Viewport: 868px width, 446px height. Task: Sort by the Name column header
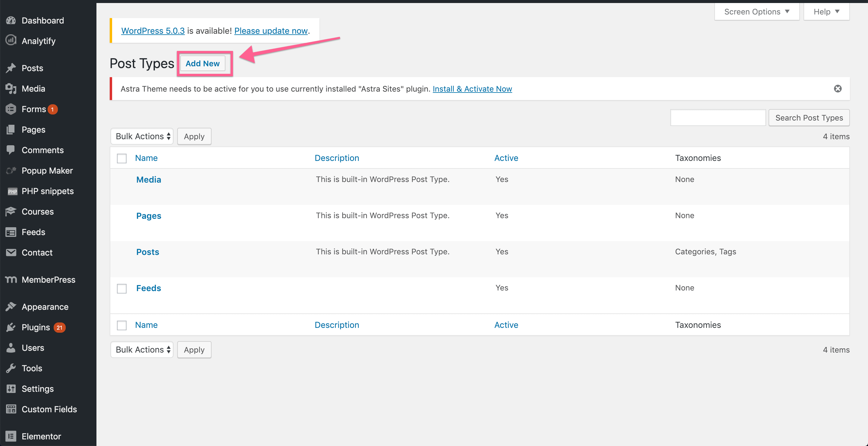coord(146,158)
